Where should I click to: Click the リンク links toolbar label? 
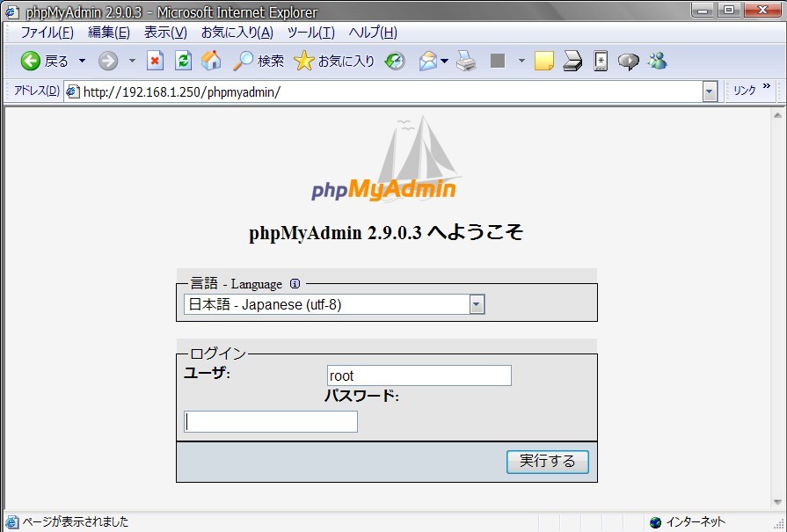[x=744, y=91]
